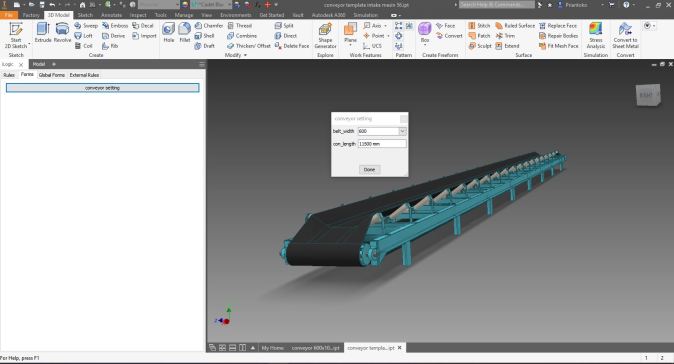Open the user account dropdown
This screenshot has height=364, width=674.
[603, 5]
